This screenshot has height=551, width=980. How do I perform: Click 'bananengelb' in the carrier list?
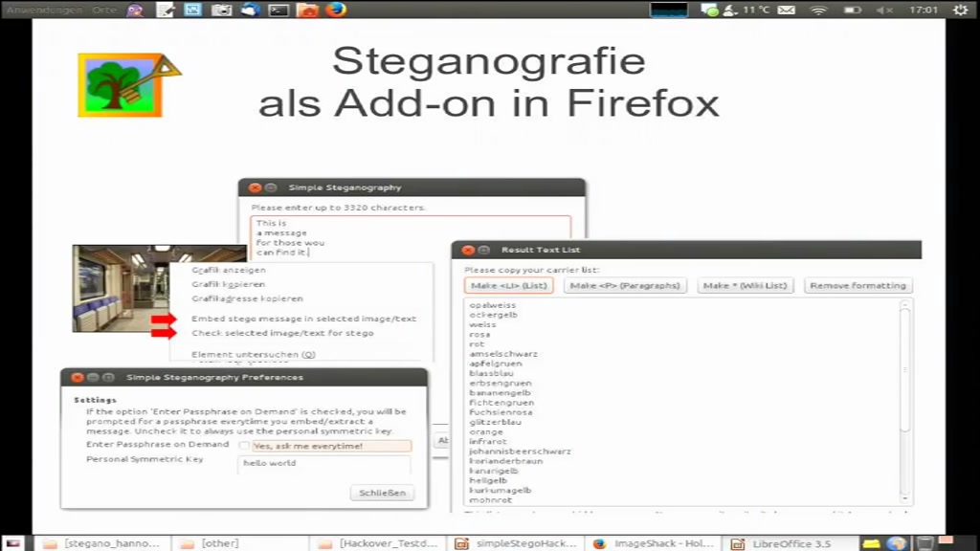click(500, 393)
